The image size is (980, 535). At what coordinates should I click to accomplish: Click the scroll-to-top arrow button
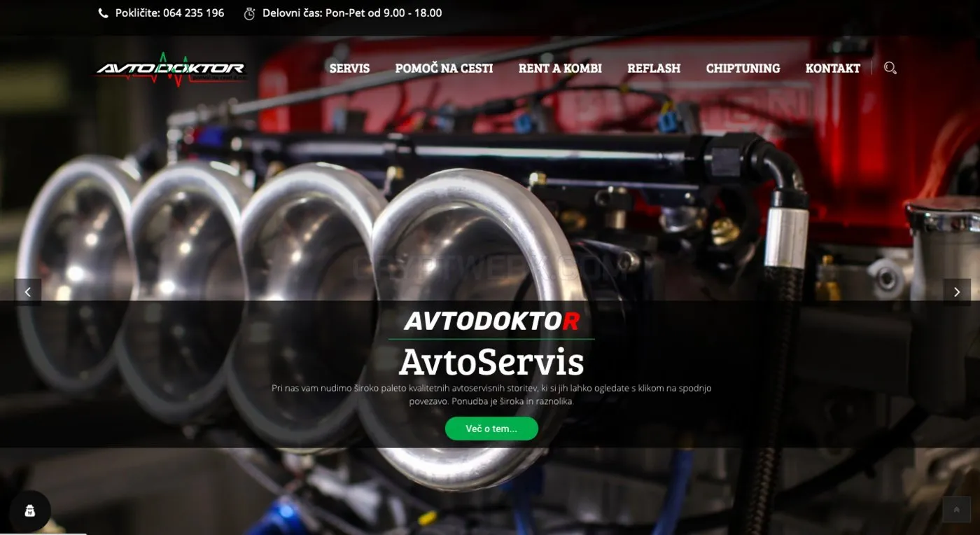click(956, 510)
